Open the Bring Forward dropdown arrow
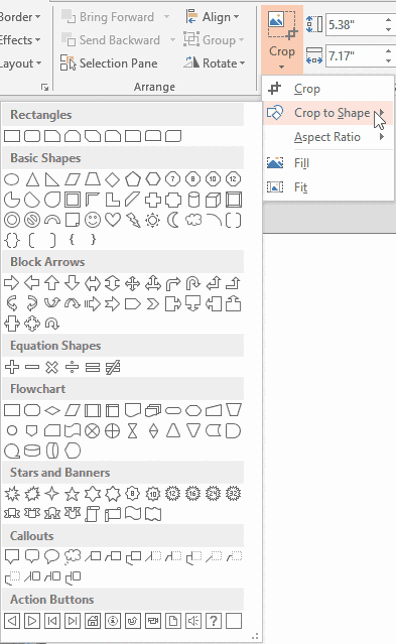This screenshot has width=396, height=644. point(166,17)
